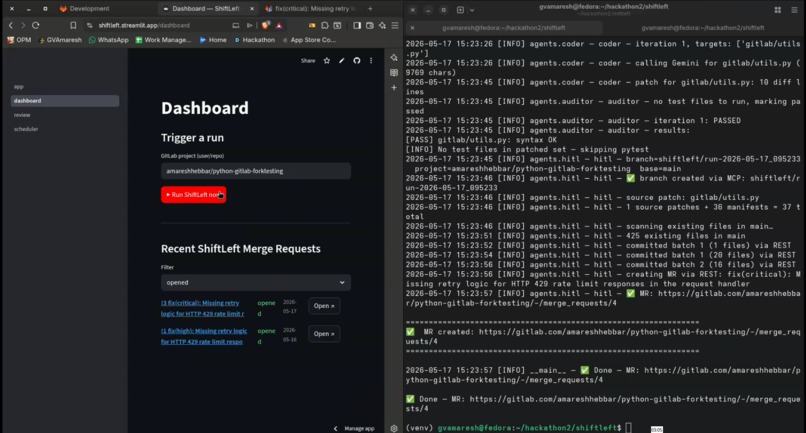
Task: Expand the Filter dropdown showing opened
Action: tap(255, 282)
